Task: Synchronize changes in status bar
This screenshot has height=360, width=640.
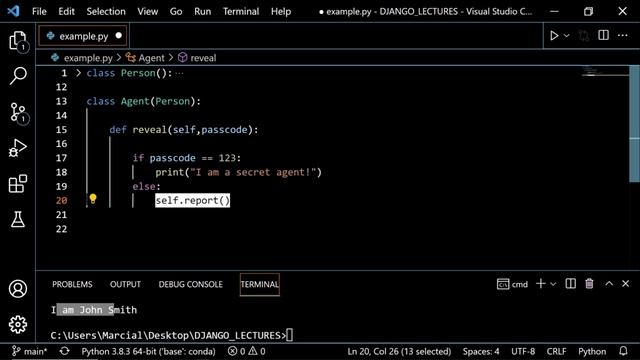Action: pyautogui.click(x=64, y=351)
